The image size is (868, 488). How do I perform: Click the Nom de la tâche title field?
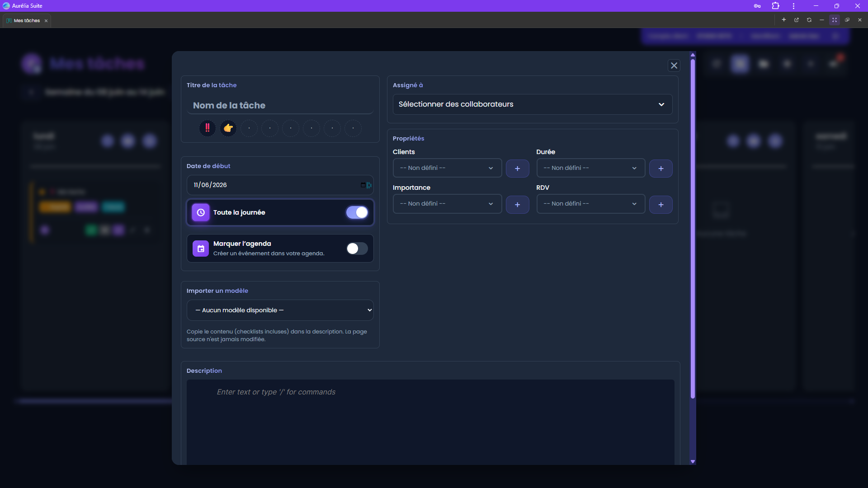click(x=280, y=105)
